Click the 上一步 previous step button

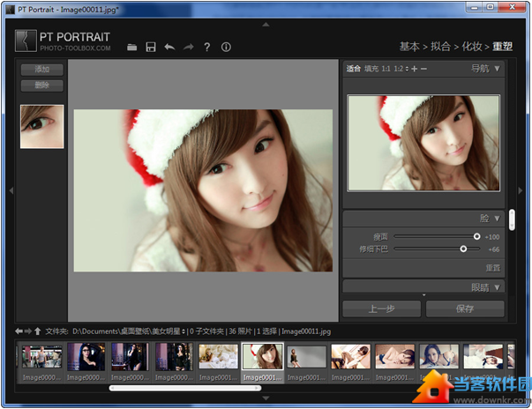tap(381, 309)
